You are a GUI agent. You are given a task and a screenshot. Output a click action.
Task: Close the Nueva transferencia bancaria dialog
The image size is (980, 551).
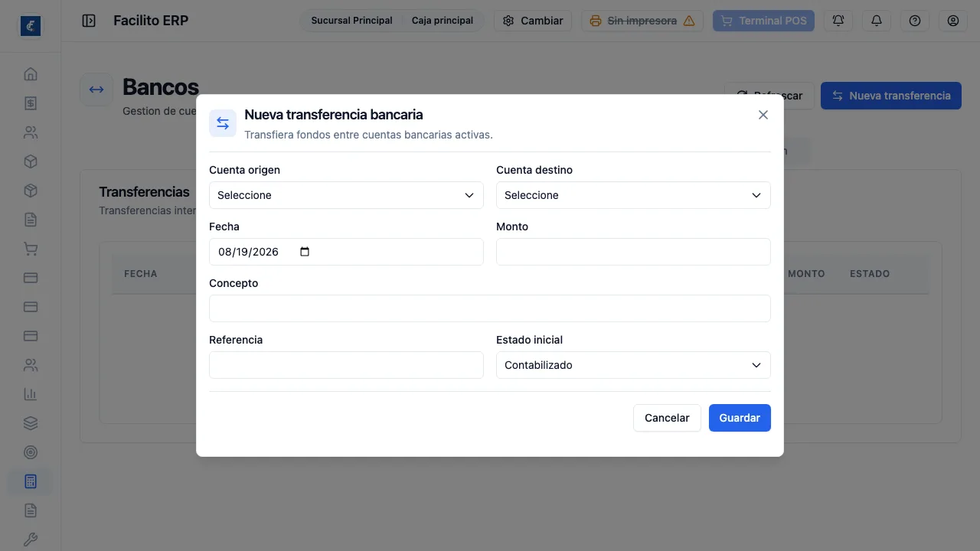[763, 115]
